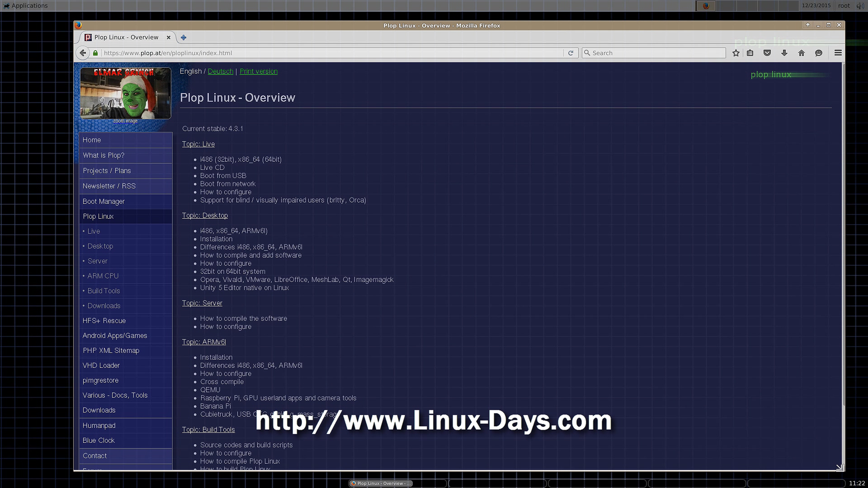Image resolution: width=868 pixels, height=488 pixels.
Task: Open VHD Loader sidebar item
Action: coord(126,366)
